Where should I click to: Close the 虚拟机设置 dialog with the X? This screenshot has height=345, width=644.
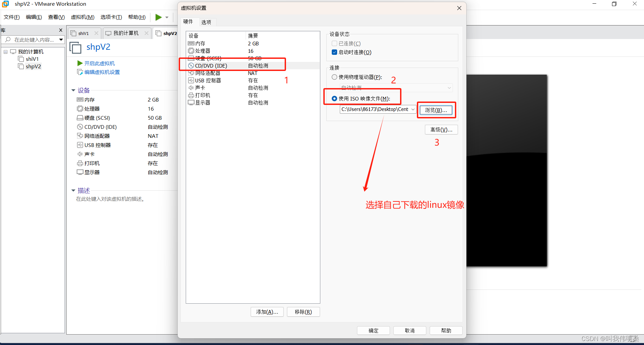(x=459, y=8)
